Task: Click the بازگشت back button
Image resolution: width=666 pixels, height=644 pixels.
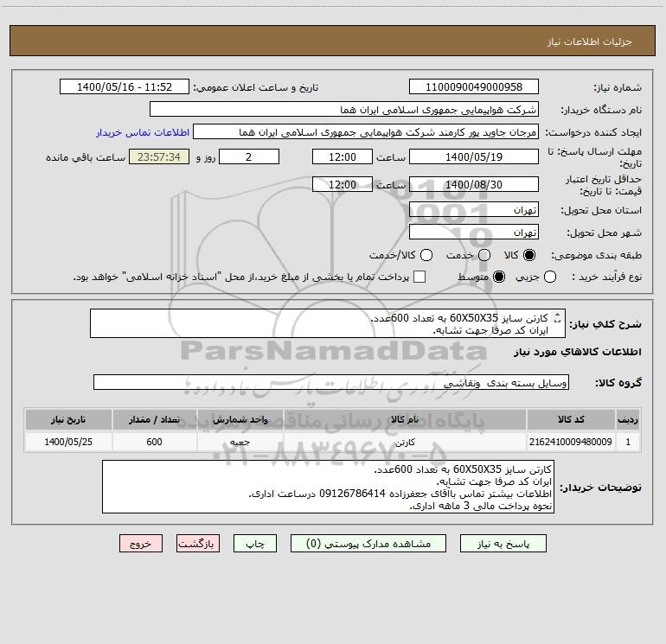Action: (x=198, y=544)
